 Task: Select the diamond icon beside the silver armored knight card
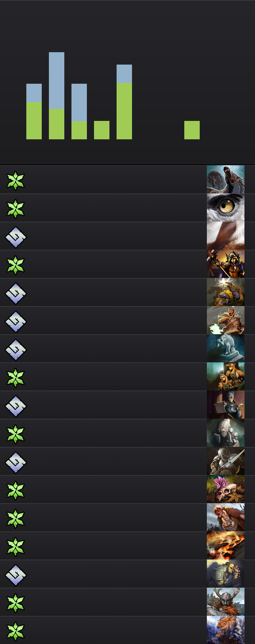(15, 462)
